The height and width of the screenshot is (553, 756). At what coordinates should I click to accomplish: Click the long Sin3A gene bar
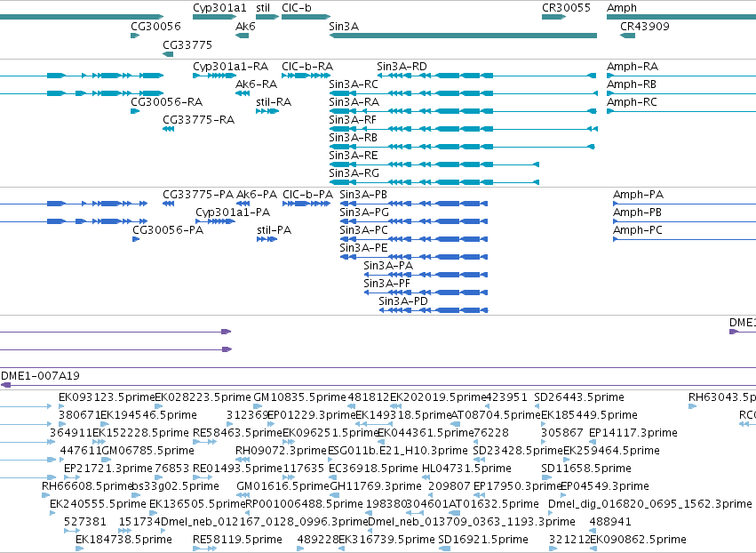(x=463, y=36)
